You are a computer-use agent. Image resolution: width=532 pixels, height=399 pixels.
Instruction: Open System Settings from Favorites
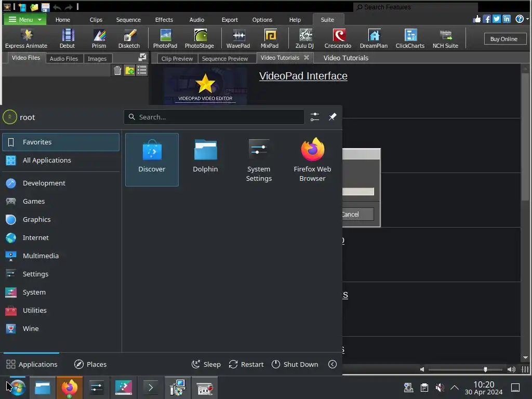pos(259,159)
